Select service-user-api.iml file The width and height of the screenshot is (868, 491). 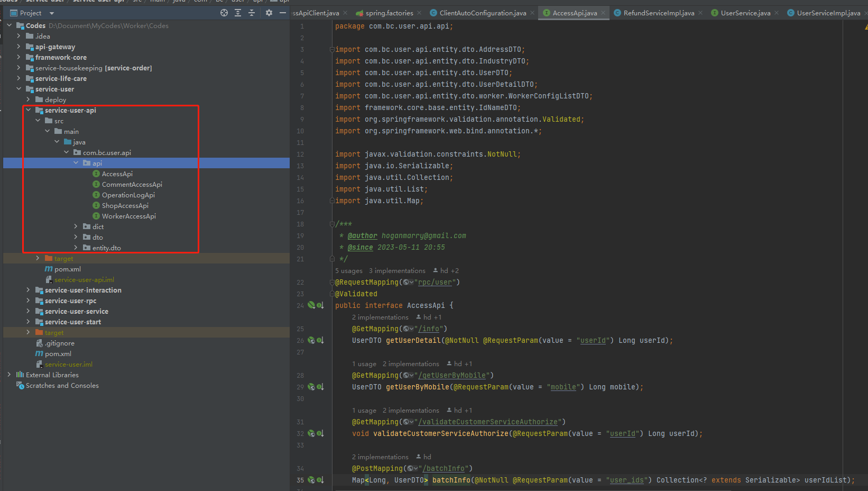click(84, 279)
